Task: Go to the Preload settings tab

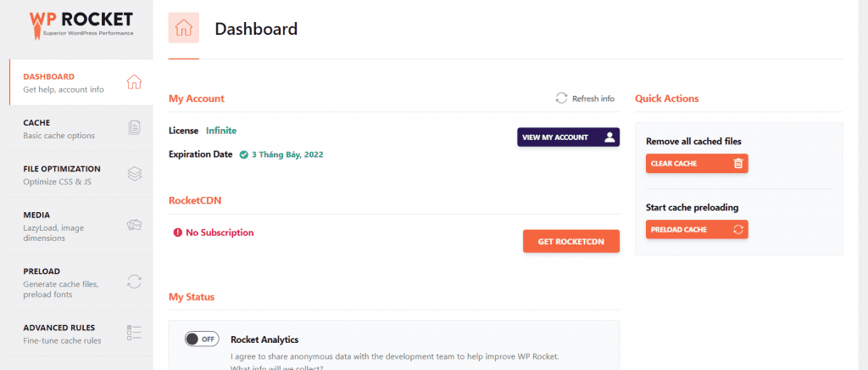Action: coord(59,283)
